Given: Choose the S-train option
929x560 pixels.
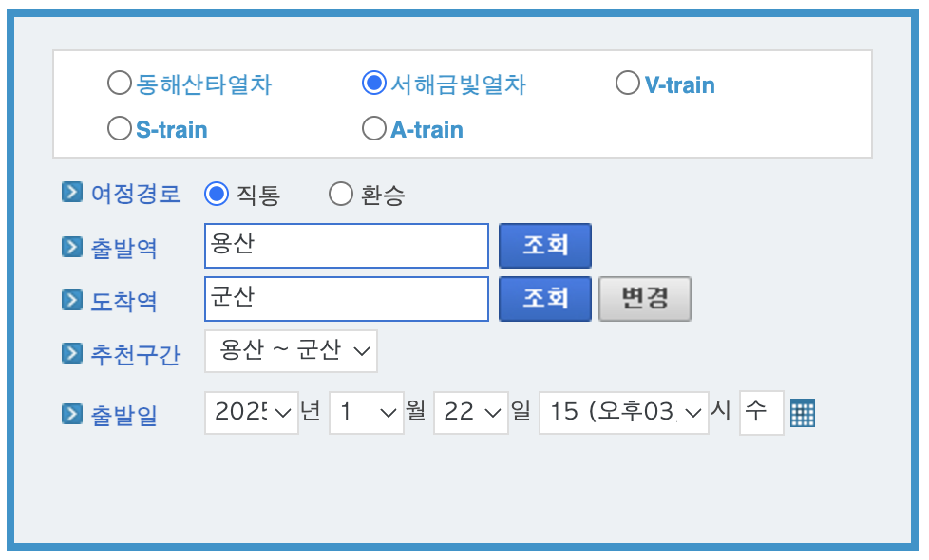Looking at the screenshot, I should (120, 127).
